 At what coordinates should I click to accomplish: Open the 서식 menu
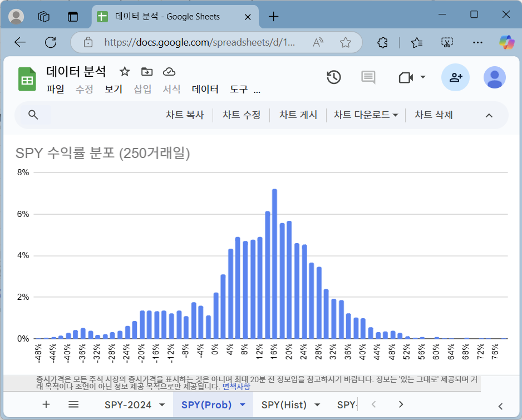coord(171,89)
